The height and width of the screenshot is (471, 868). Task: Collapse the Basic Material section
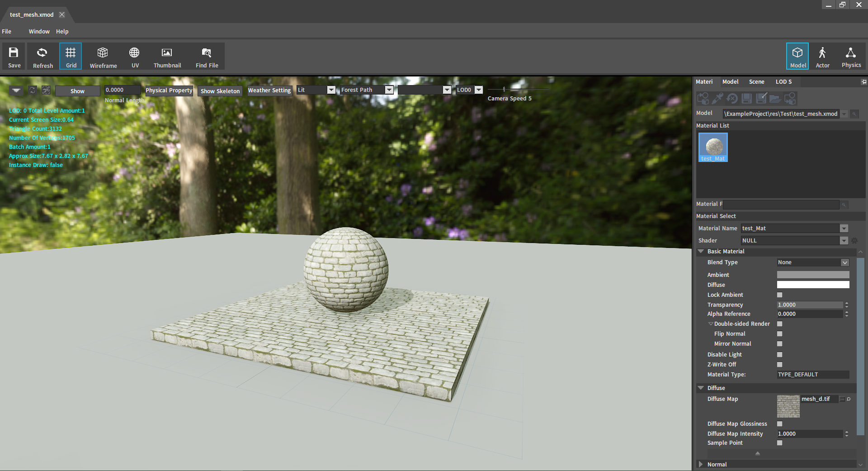[x=701, y=252]
